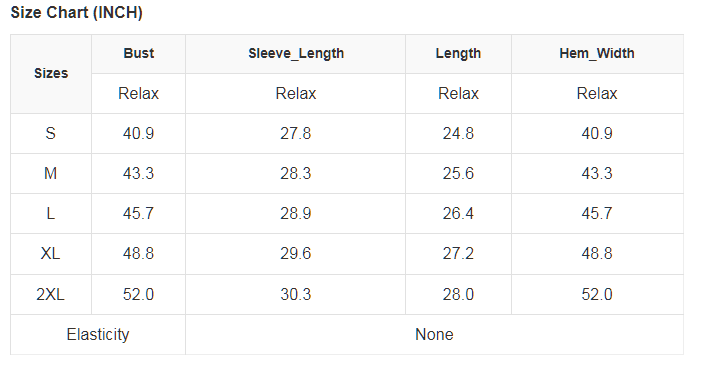This screenshot has height=365, width=707.
Task: Click the None elasticity value cell
Action: point(434,334)
